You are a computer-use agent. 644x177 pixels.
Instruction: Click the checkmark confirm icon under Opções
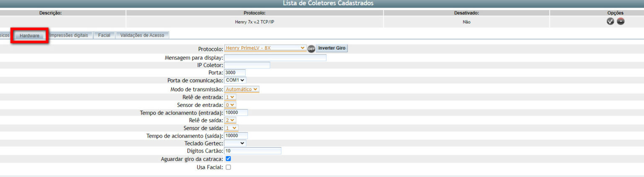point(610,21)
